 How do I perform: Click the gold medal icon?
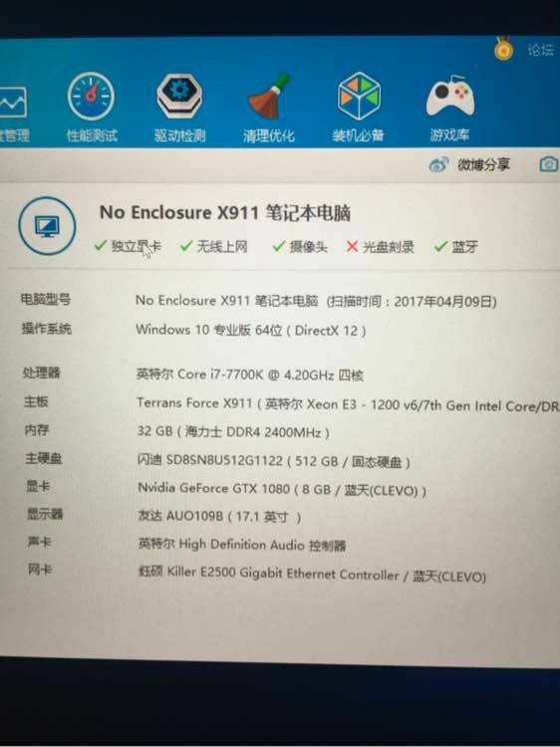tap(503, 48)
